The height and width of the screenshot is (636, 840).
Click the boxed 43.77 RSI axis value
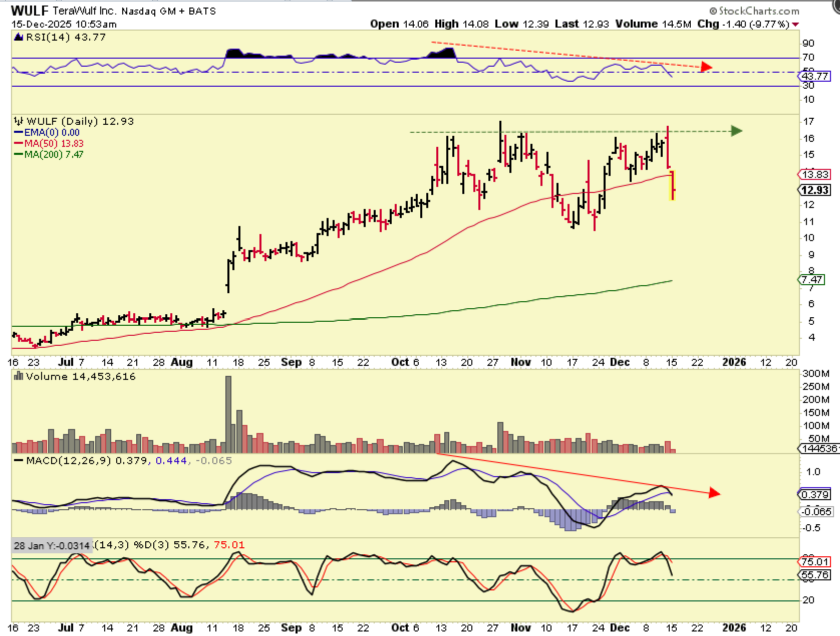(x=814, y=76)
